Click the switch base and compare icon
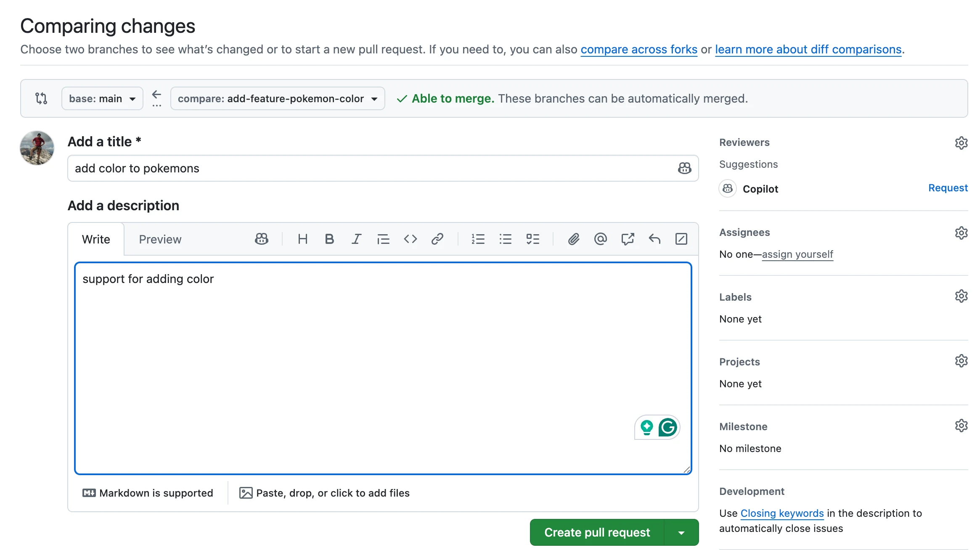The image size is (980, 550). 41,98
